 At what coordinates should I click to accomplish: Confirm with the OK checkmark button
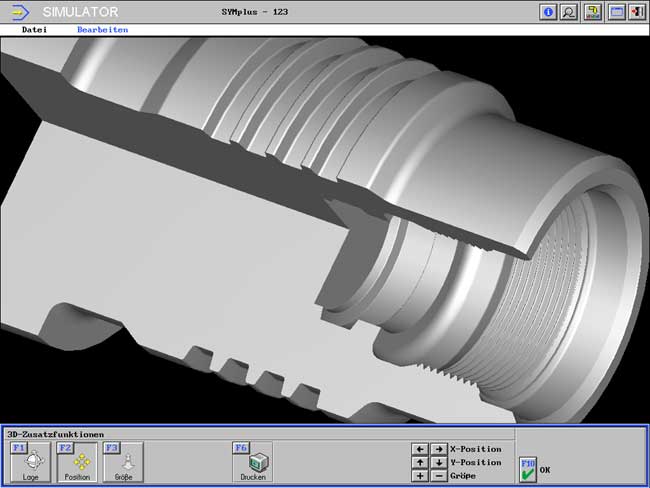[x=528, y=469]
